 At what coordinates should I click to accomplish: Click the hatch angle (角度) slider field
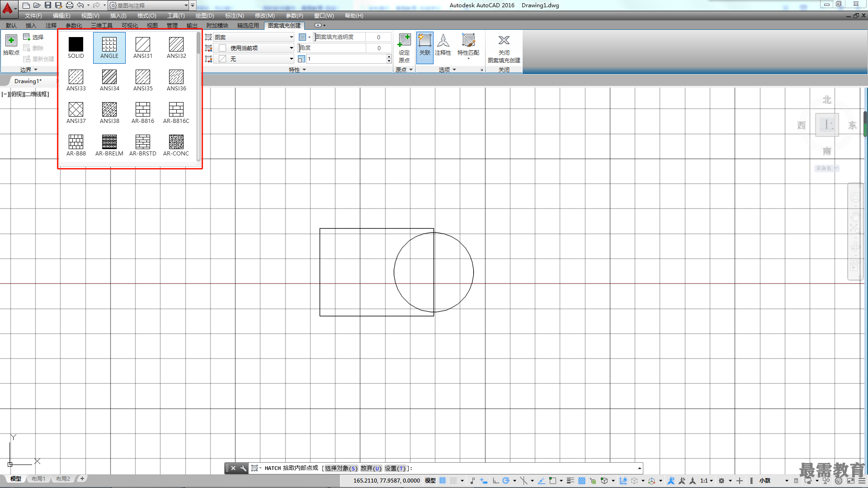coord(332,48)
